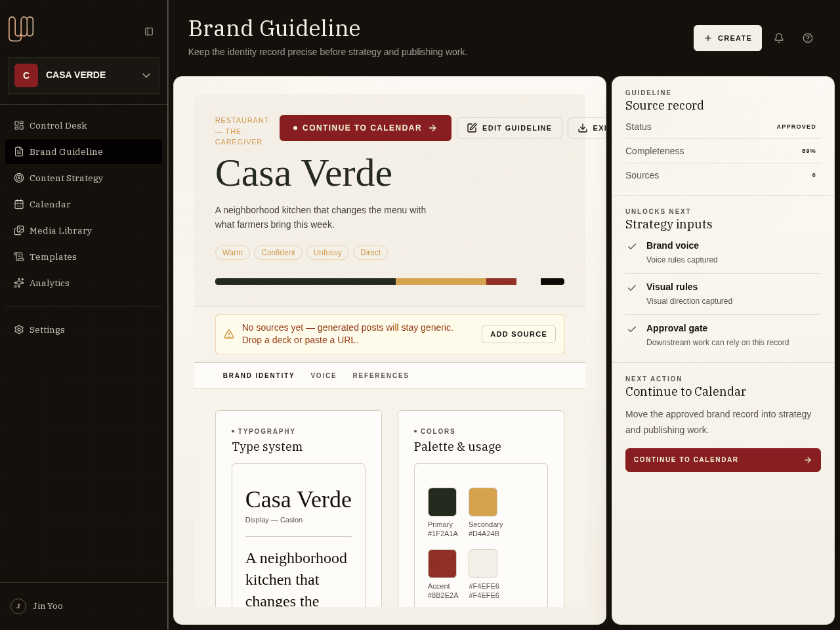This screenshot has width=840, height=630.
Task: Select the Direct tone tag
Action: 370,253
